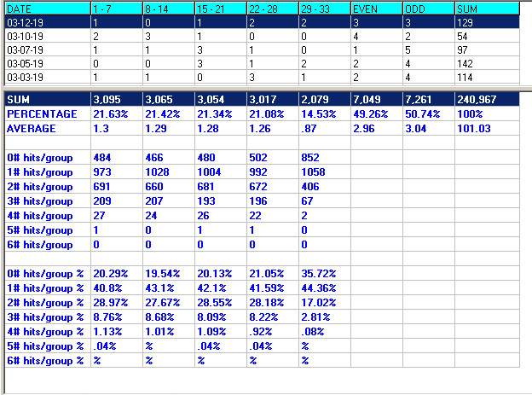
Task: Click the SUM column header in top table
Action: coord(487,9)
